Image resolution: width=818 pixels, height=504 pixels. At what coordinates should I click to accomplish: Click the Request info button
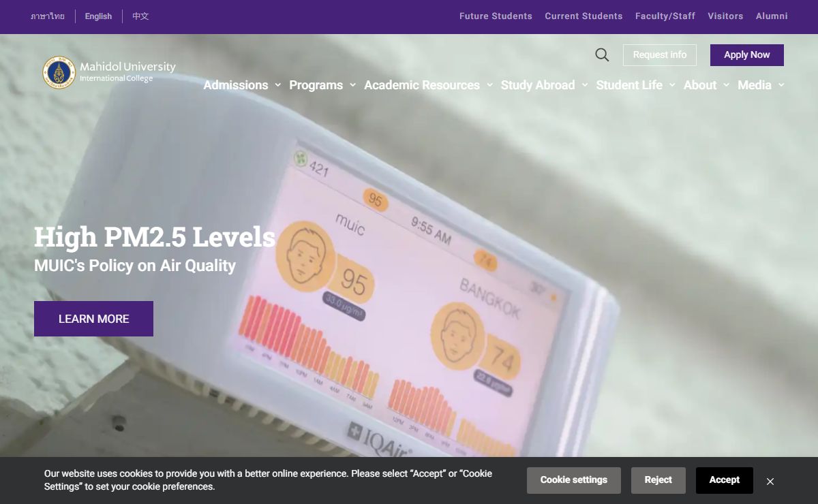pyautogui.click(x=660, y=55)
